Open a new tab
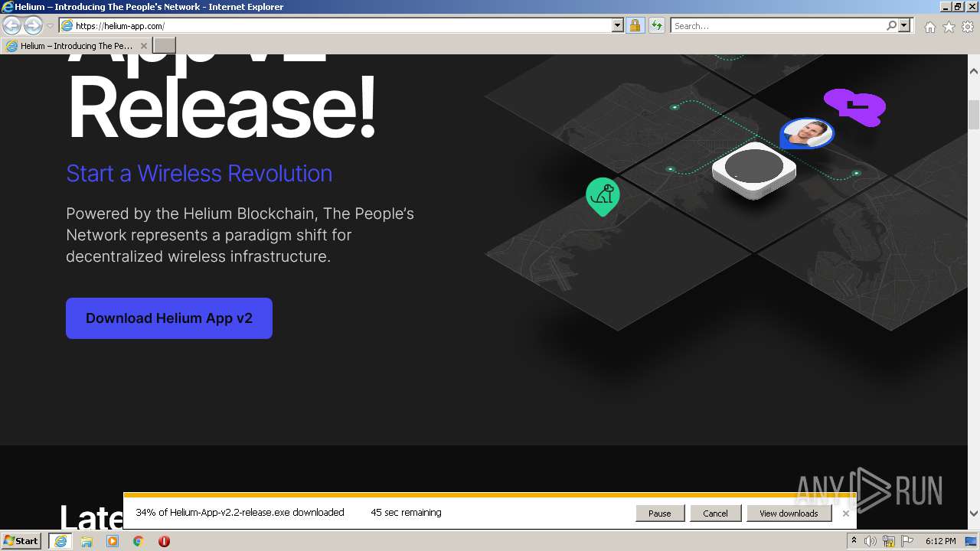The height and width of the screenshot is (551, 980). tap(165, 46)
